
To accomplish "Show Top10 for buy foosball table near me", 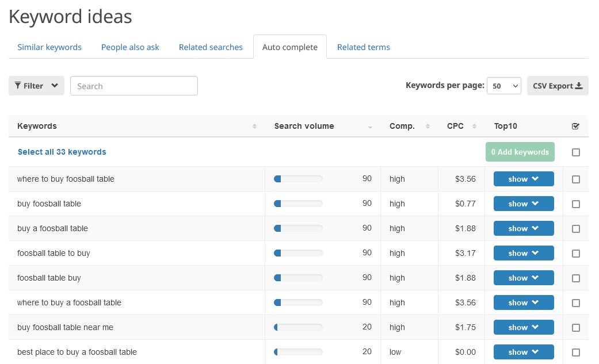I will pos(524,327).
